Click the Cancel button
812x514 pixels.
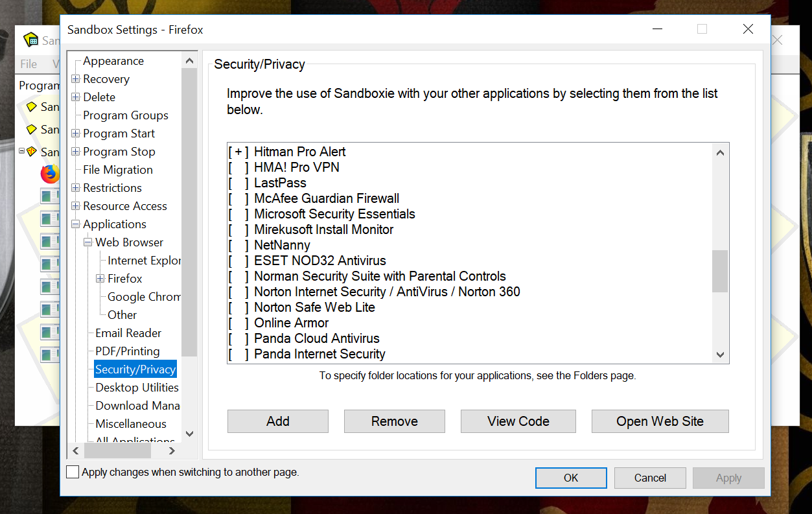pyautogui.click(x=650, y=478)
